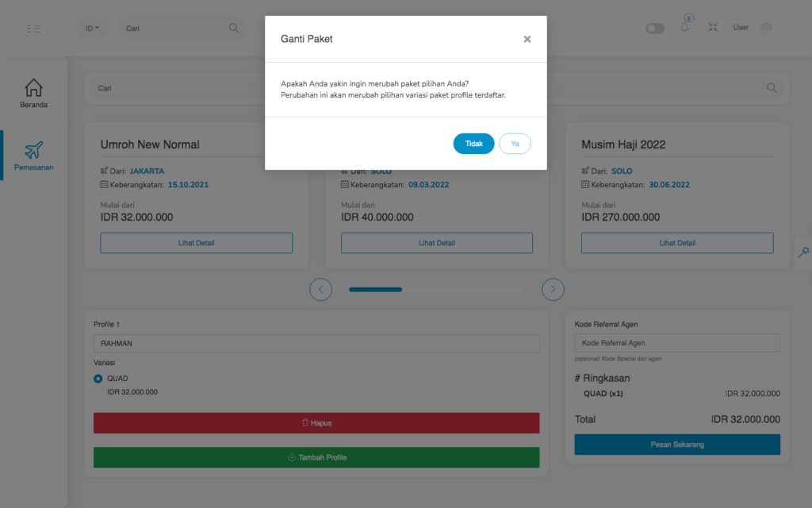Click the magnifier icon in top search
This screenshot has width=812, height=508.
233,28
